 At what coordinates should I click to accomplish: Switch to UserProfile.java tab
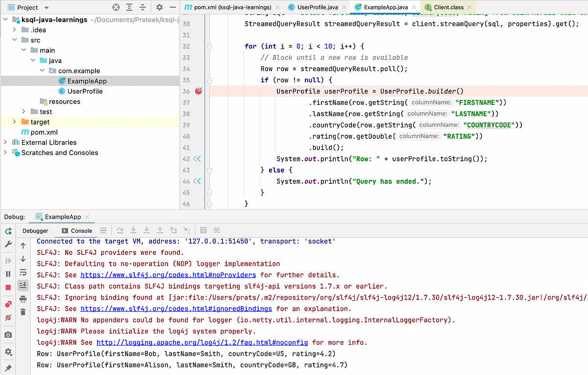click(x=318, y=7)
